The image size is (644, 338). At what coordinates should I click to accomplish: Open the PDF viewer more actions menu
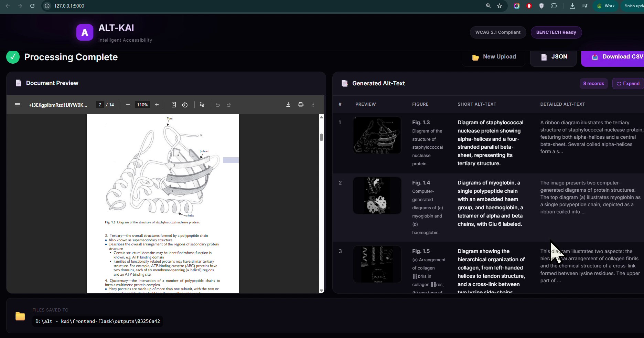pos(313,105)
